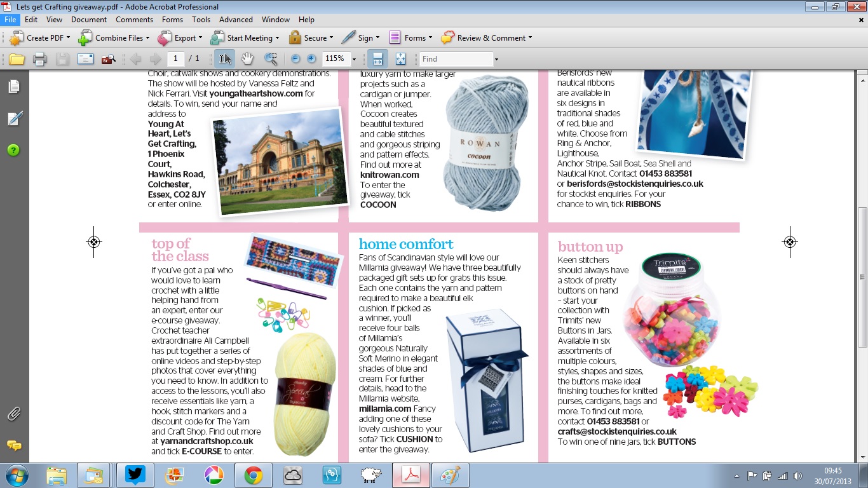The width and height of the screenshot is (868, 488).
Task: Open the Window menu
Action: point(276,20)
